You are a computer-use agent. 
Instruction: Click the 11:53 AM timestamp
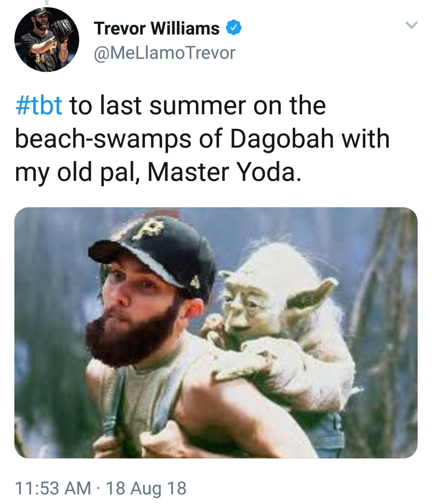(x=53, y=488)
